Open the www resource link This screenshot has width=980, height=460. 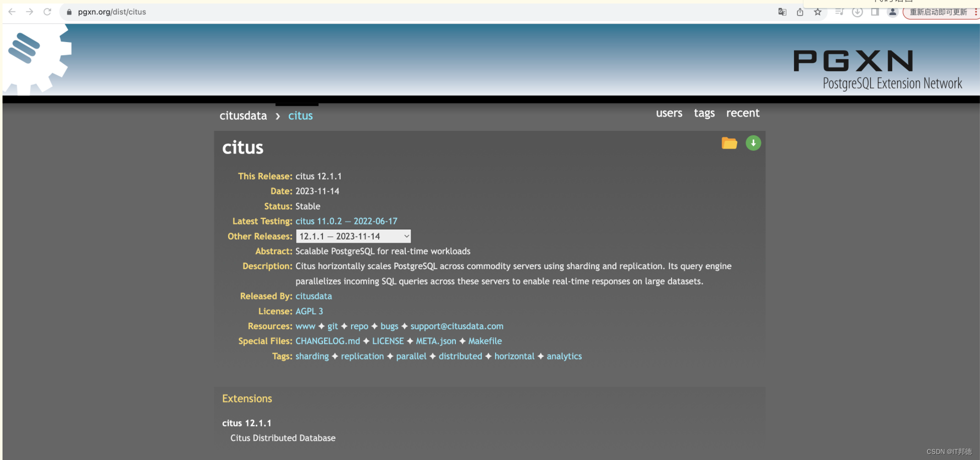click(305, 326)
